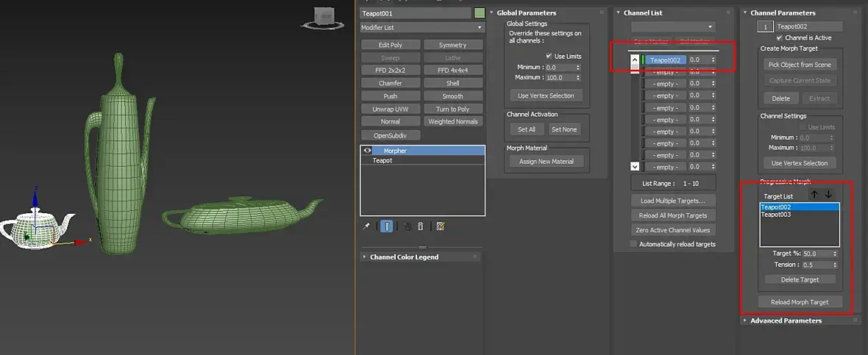Click the ViewCube in the viewport
Screen dimensions: 868x355
click(323, 18)
